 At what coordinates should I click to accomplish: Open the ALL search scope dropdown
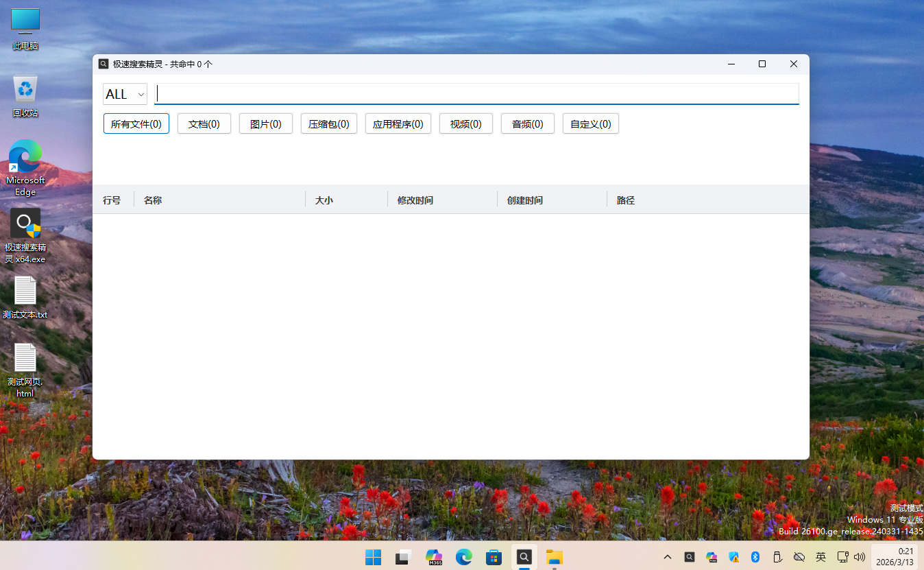[x=125, y=94]
